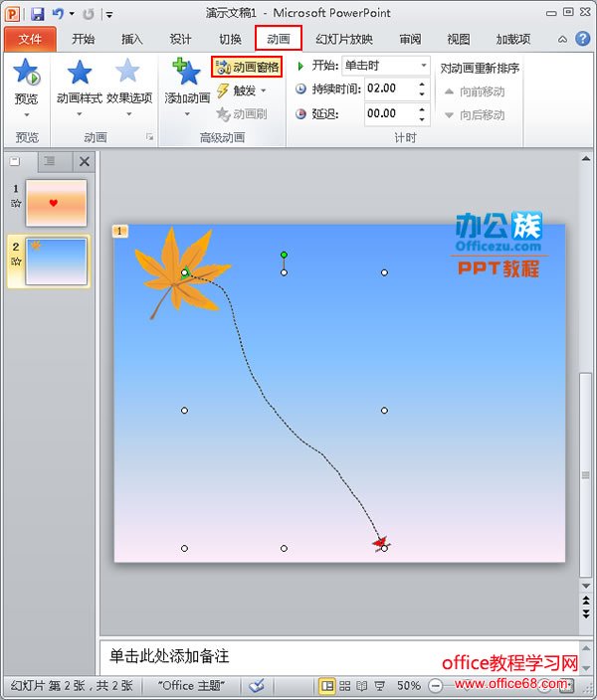Decrease 持续时间 with down spinner

point(422,93)
